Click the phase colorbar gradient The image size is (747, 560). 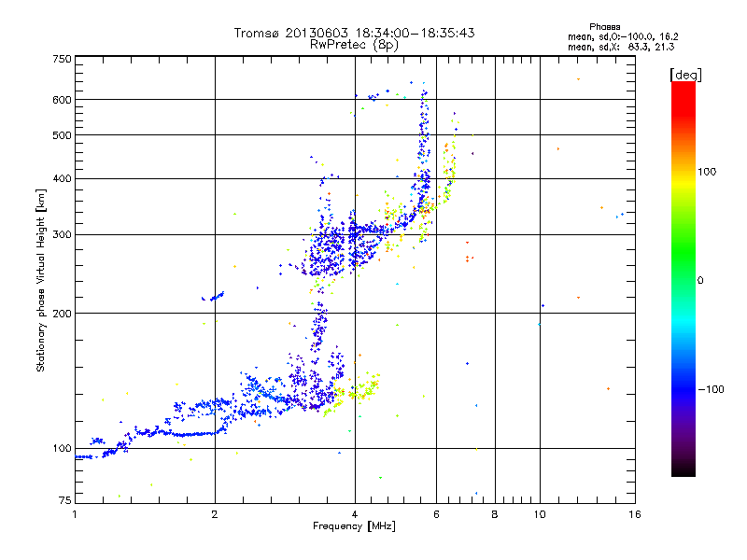pos(684,278)
